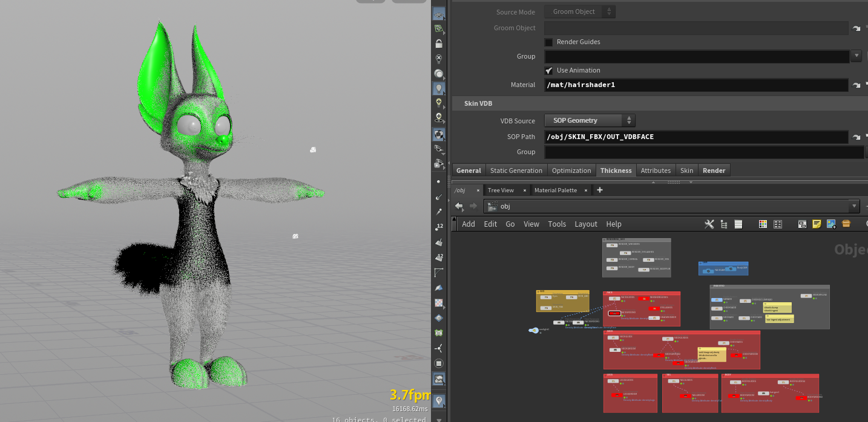This screenshot has height=422, width=868.
Task: Click the back arrow in network path bar
Action: pos(459,206)
